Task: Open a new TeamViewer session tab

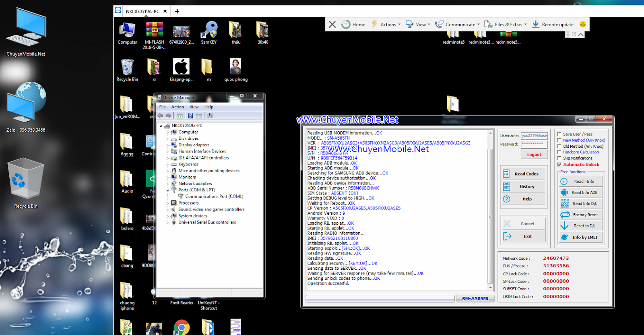Action: pyautogui.click(x=177, y=11)
